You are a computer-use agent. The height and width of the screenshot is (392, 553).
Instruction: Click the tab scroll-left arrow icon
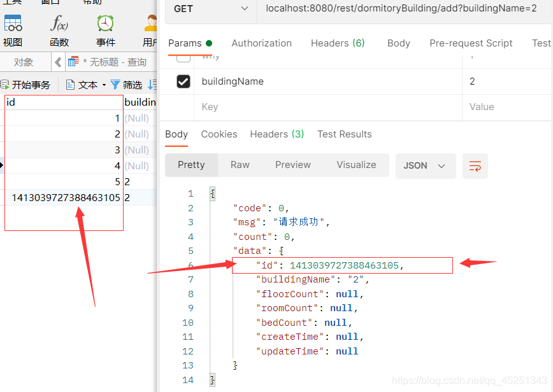click(x=59, y=62)
